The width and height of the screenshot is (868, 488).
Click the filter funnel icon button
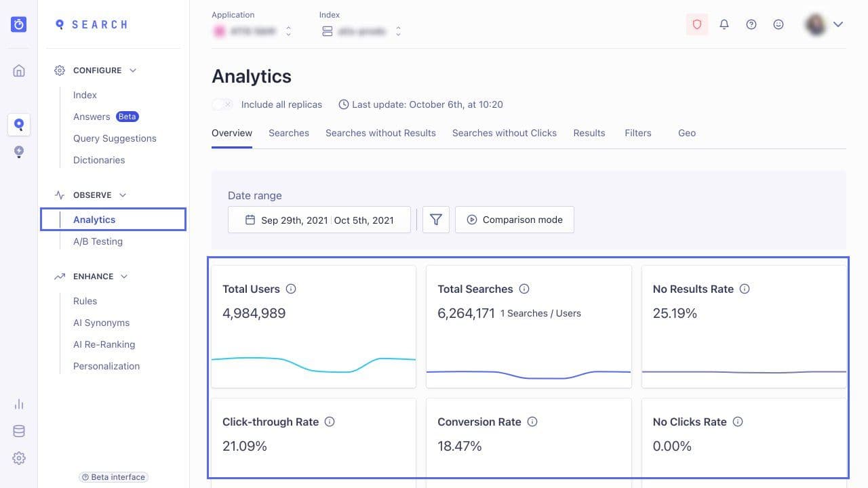click(436, 220)
